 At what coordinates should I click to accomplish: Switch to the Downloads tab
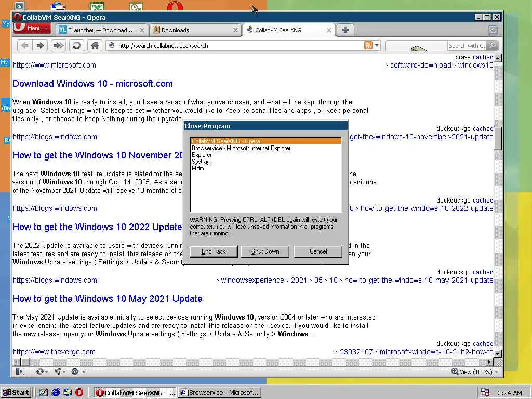tap(195, 30)
